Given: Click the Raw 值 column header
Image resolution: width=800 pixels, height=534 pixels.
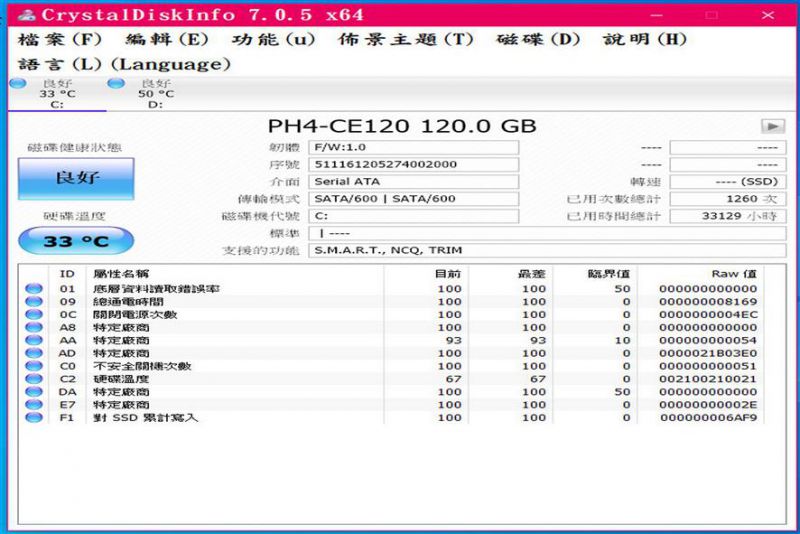Looking at the screenshot, I should pos(701,274).
